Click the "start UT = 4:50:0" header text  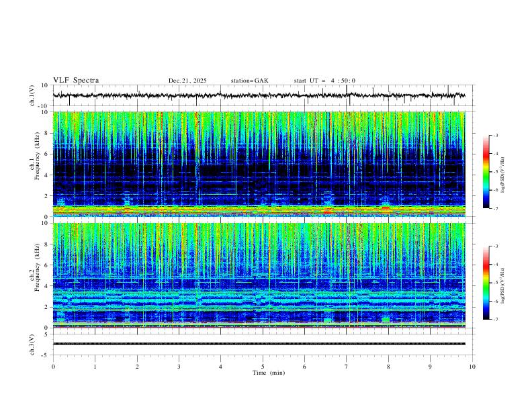[x=324, y=81]
